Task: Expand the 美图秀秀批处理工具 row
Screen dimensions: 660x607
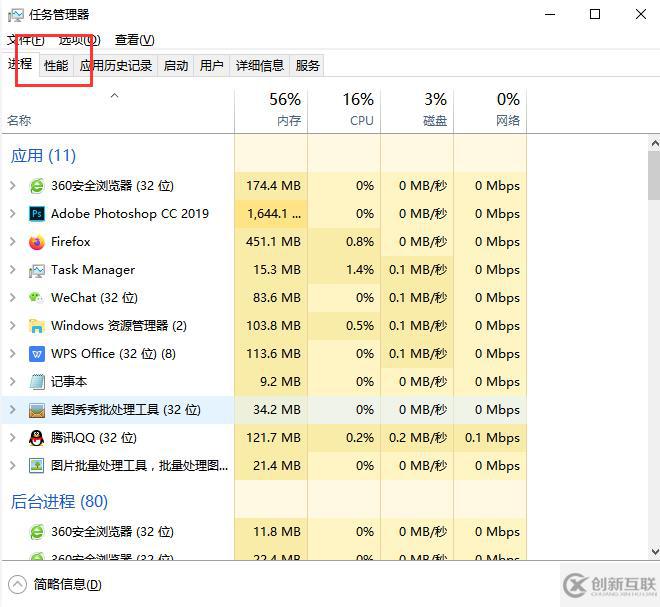Action: [x=13, y=410]
